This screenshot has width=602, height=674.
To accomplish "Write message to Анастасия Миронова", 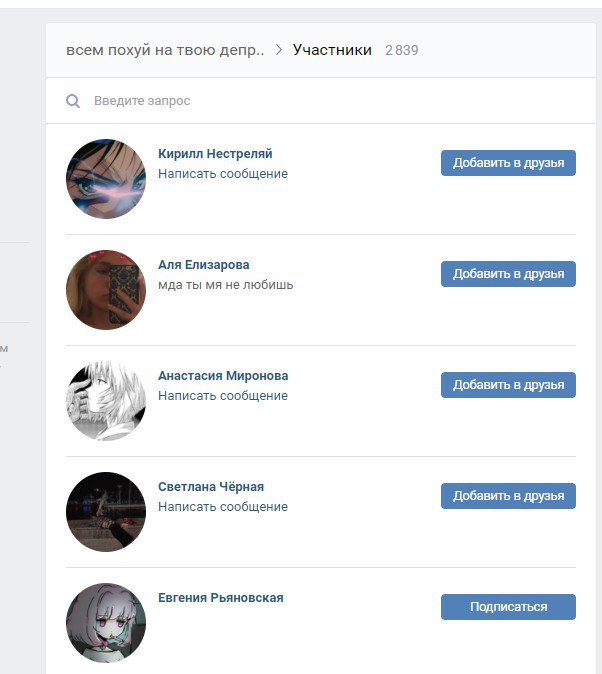I will pos(223,395).
